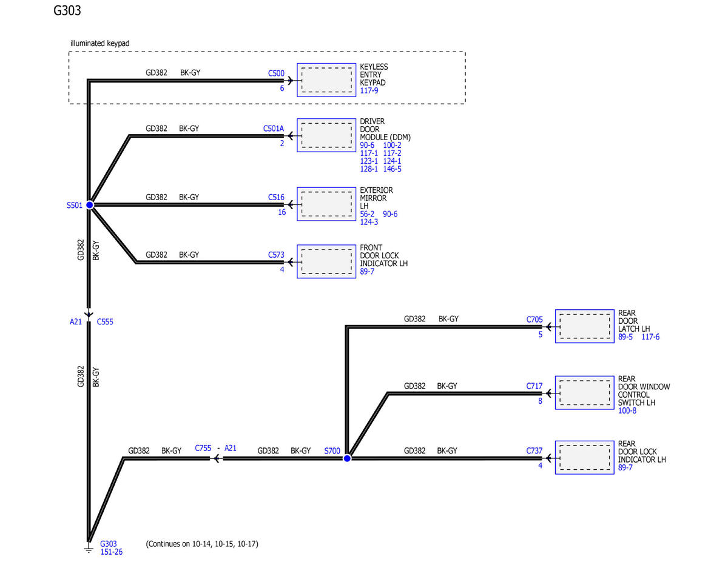Select the Rear Door Lock Indicator LH box
The image size is (728, 562).
coord(584,458)
